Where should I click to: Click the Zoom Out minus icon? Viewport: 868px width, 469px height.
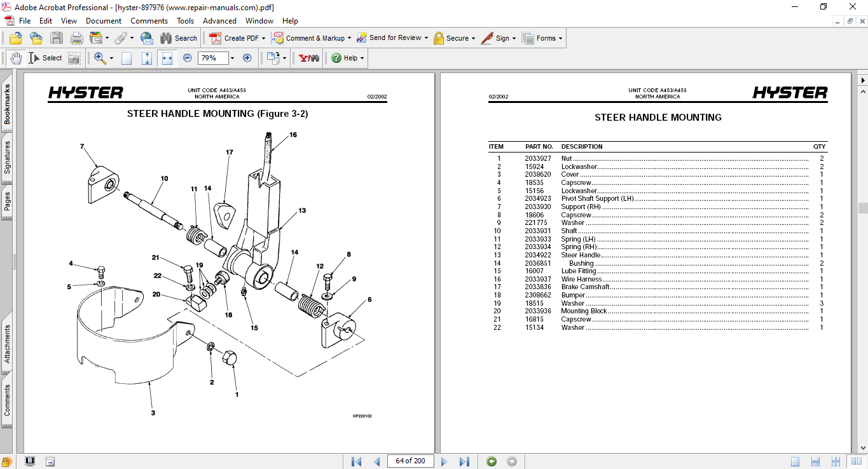tap(188, 58)
